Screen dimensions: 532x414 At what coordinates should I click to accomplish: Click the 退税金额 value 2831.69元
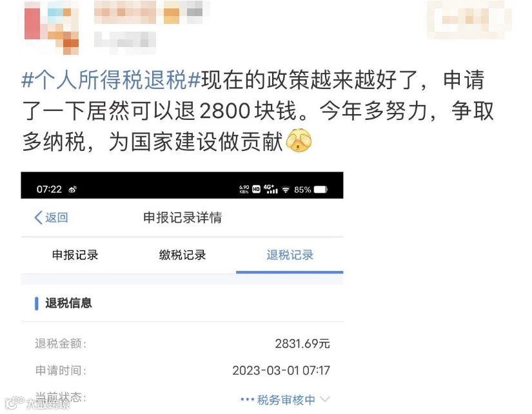click(302, 344)
